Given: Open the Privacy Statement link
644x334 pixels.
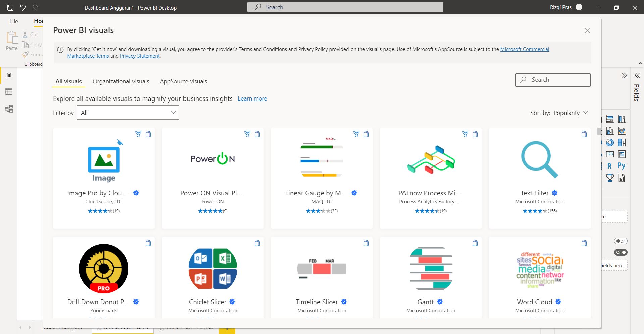Looking at the screenshot, I should point(140,56).
